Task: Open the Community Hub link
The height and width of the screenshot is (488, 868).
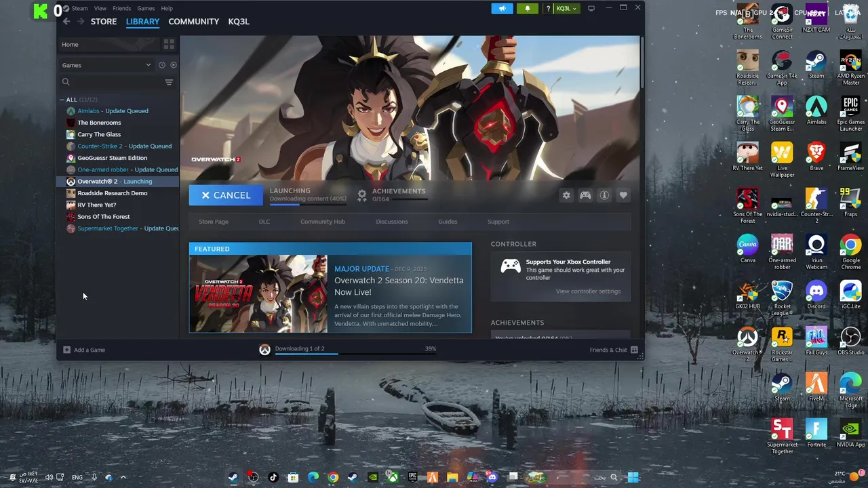Action: click(323, 222)
